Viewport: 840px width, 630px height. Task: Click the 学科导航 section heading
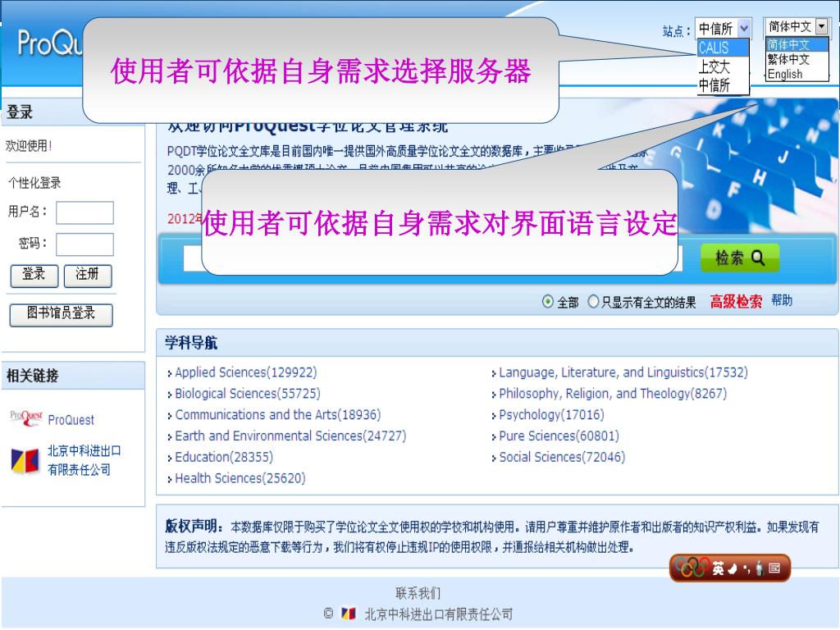(191, 343)
